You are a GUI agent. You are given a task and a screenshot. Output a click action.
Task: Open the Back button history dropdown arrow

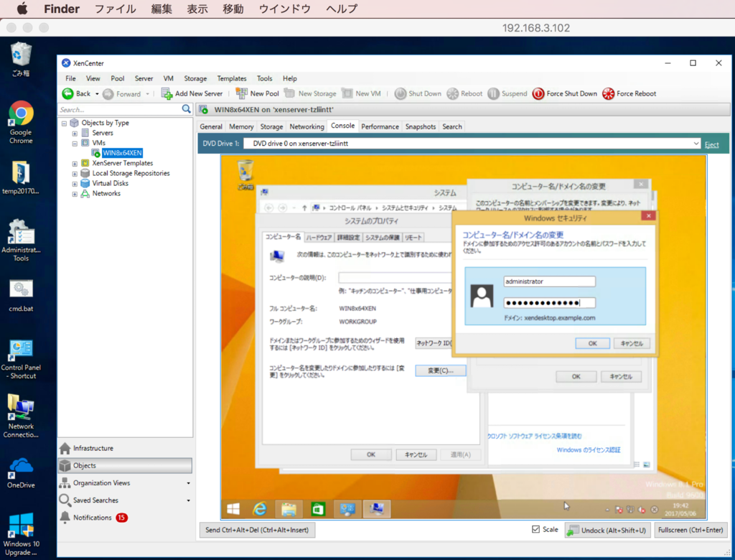[x=97, y=94]
